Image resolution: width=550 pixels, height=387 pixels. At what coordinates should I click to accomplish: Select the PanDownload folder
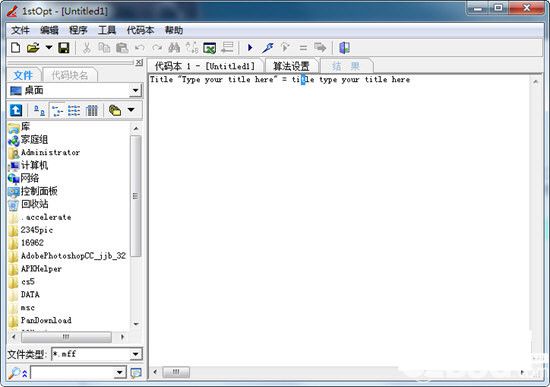click(x=46, y=320)
